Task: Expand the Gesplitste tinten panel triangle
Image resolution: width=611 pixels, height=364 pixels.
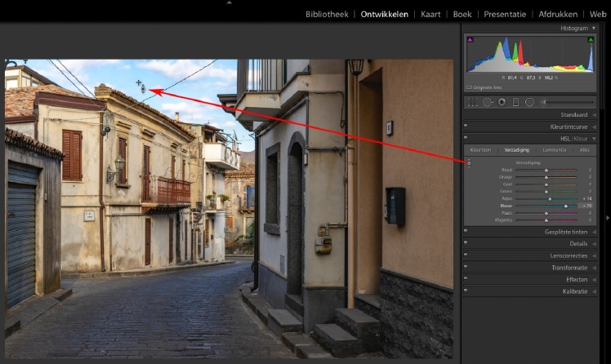Action: tap(594, 232)
